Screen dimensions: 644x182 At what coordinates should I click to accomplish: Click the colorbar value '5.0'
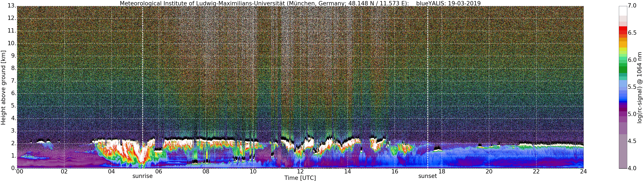632,114
